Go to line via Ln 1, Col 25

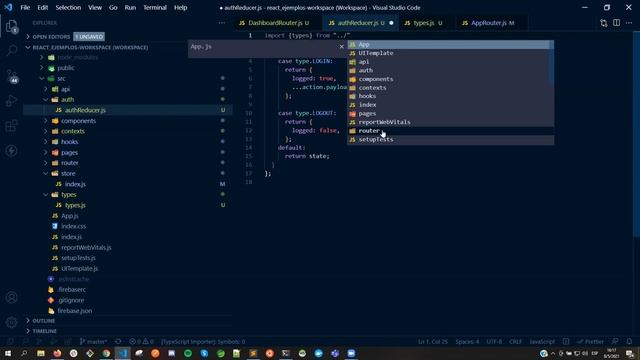point(433,341)
